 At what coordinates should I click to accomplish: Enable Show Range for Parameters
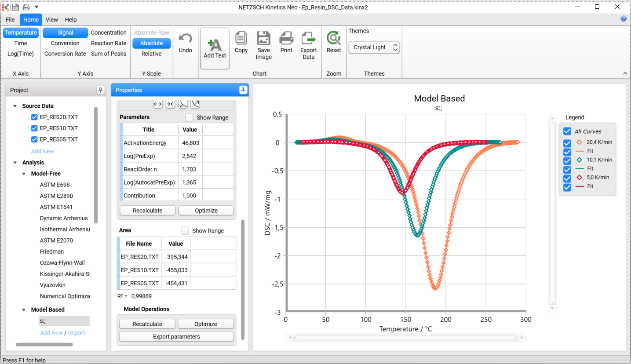coord(190,117)
